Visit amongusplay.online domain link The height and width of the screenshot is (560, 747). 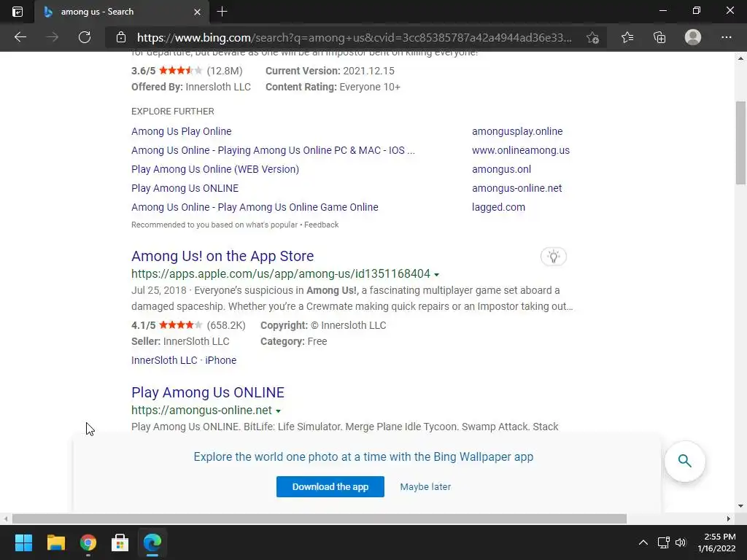(x=517, y=131)
